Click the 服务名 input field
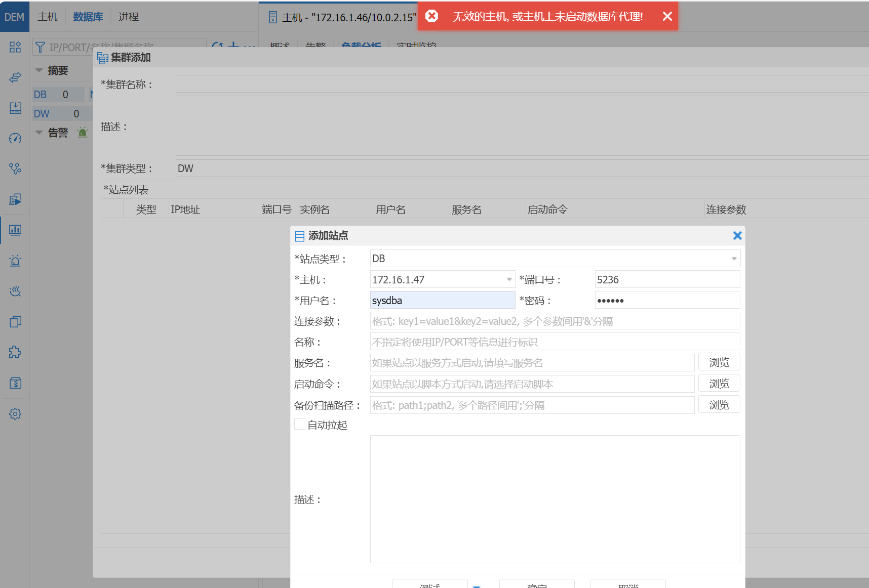869x588 pixels. tap(532, 362)
